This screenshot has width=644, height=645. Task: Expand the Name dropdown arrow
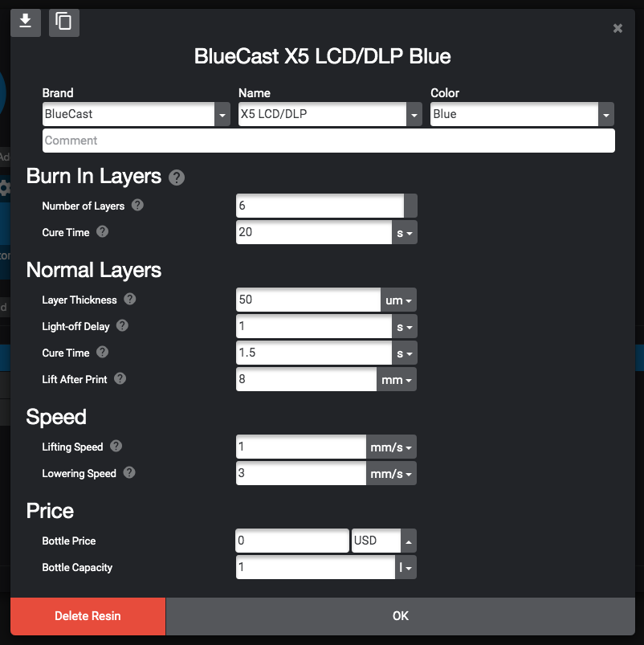414,114
